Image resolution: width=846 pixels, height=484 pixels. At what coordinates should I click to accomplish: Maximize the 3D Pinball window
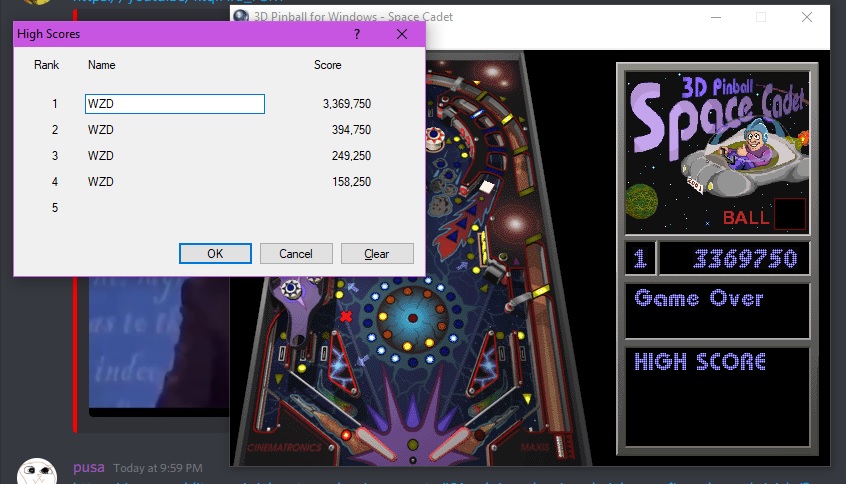[x=760, y=17]
